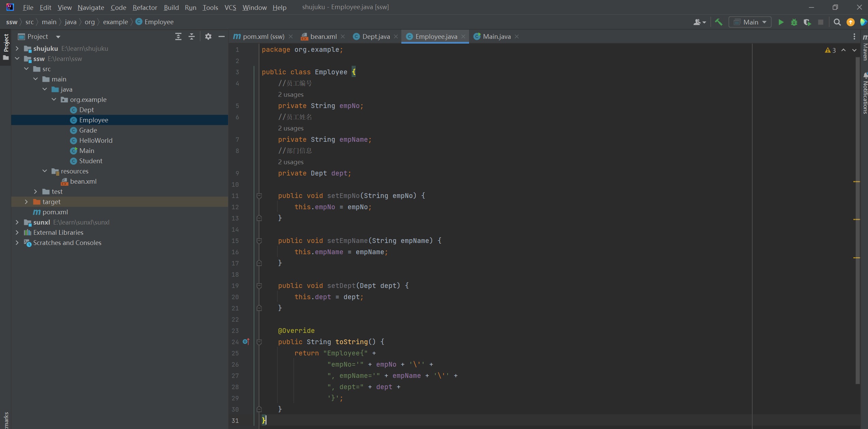Open Main run configuration dropdown

(x=750, y=22)
